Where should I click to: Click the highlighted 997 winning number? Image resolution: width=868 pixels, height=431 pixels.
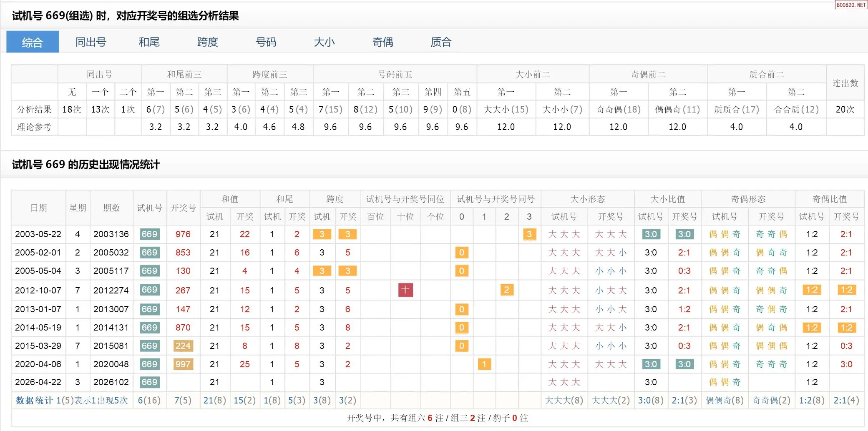(x=183, y=364)
